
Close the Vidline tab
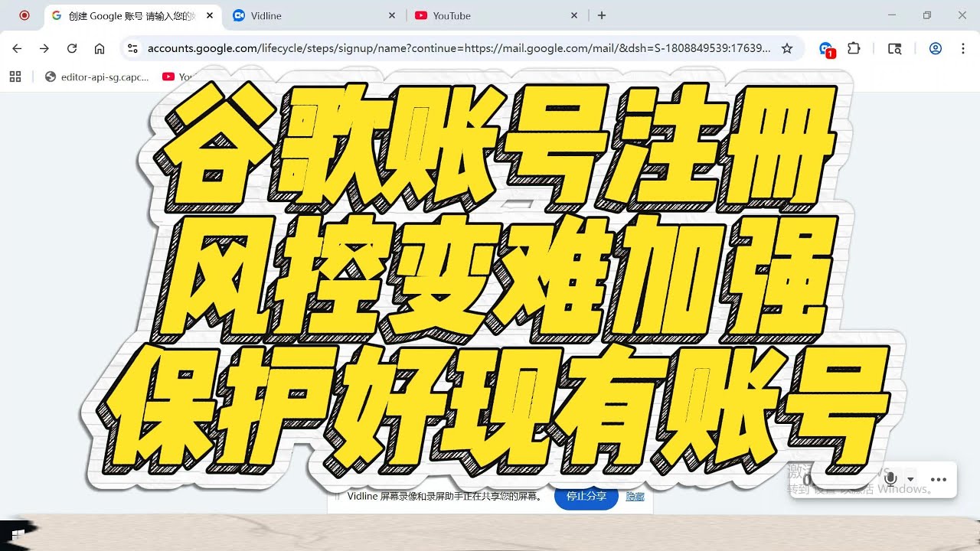tap(392, 15)
